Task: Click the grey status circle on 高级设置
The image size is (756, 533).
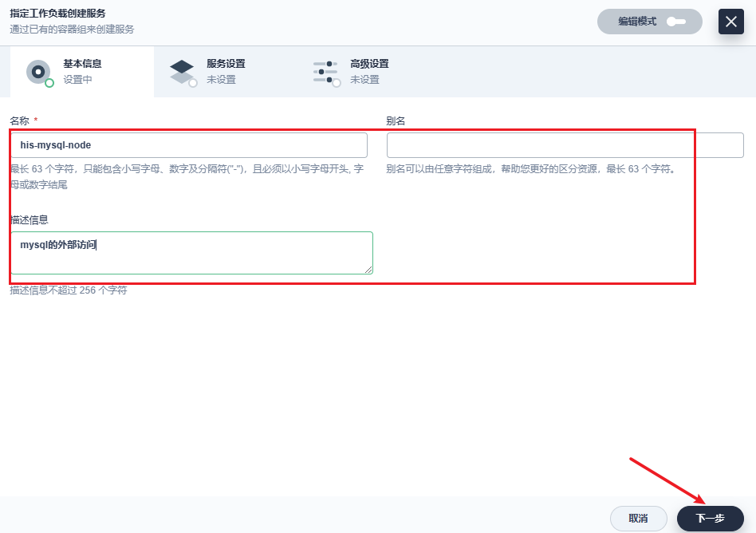Action: (336, 82)
